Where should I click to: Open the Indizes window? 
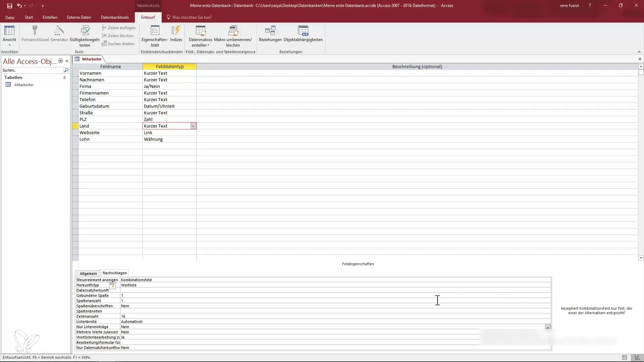coord(176,34)
